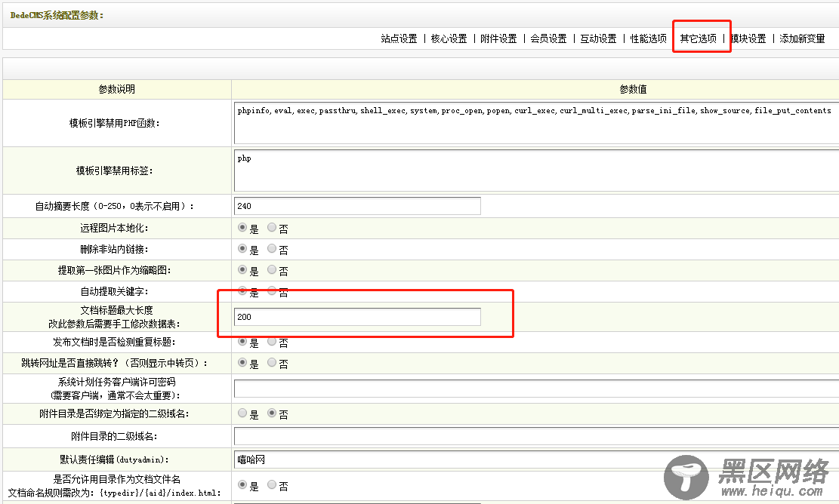Click the 自动摘要长度 label text

(x=115, y=206)
